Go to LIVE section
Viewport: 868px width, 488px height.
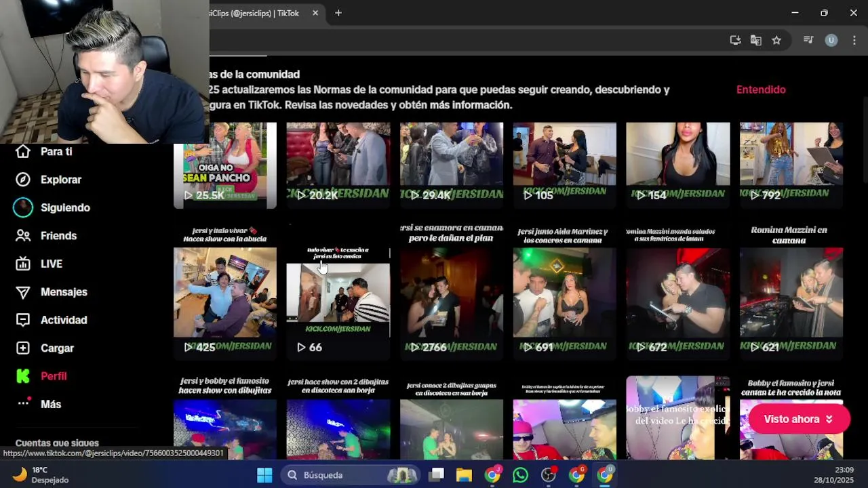click(x=52, y=264)
